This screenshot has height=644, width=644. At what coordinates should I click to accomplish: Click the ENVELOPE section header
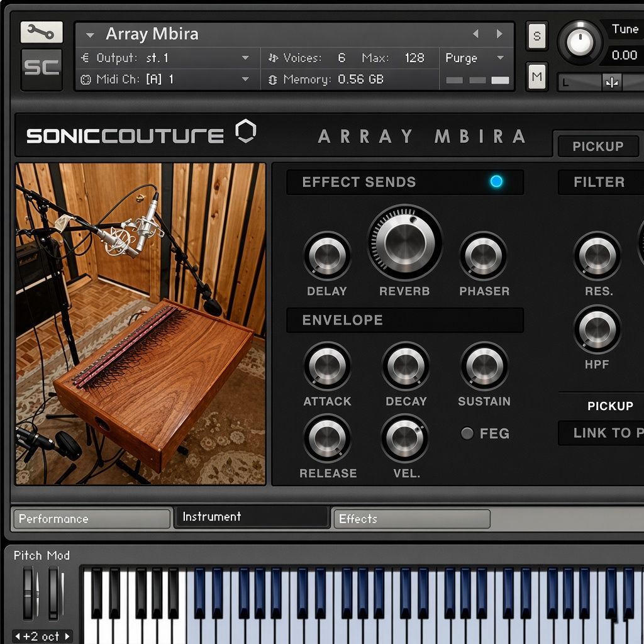coord(405,320)
